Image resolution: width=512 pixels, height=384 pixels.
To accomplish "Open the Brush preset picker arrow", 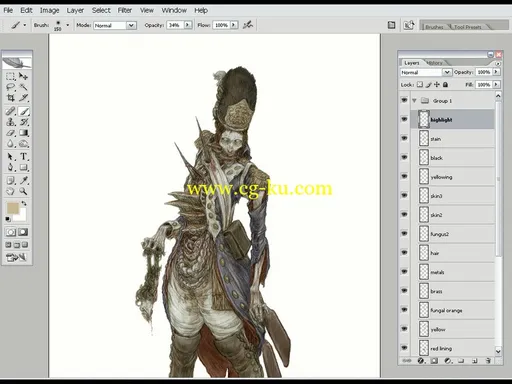I will coord(68,25).
